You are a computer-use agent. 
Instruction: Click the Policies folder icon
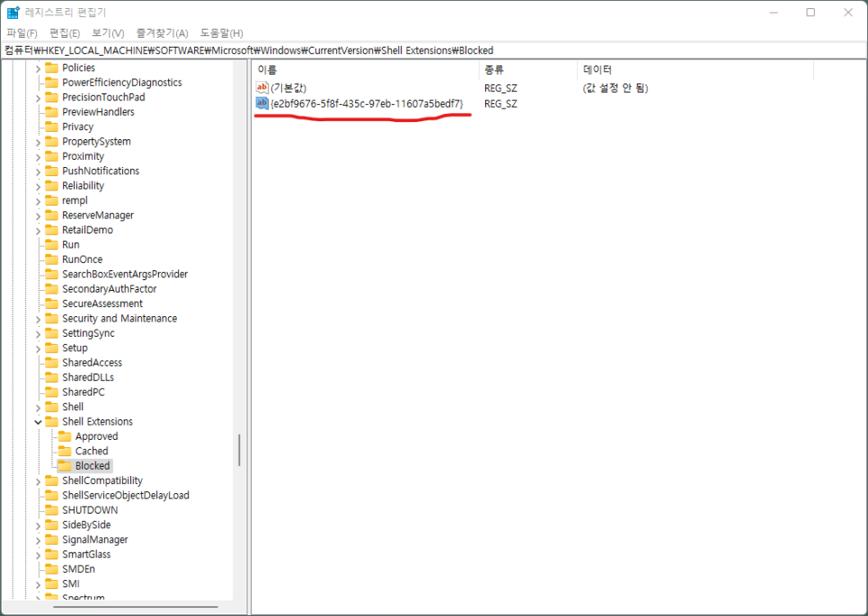[x=51, y=67]
